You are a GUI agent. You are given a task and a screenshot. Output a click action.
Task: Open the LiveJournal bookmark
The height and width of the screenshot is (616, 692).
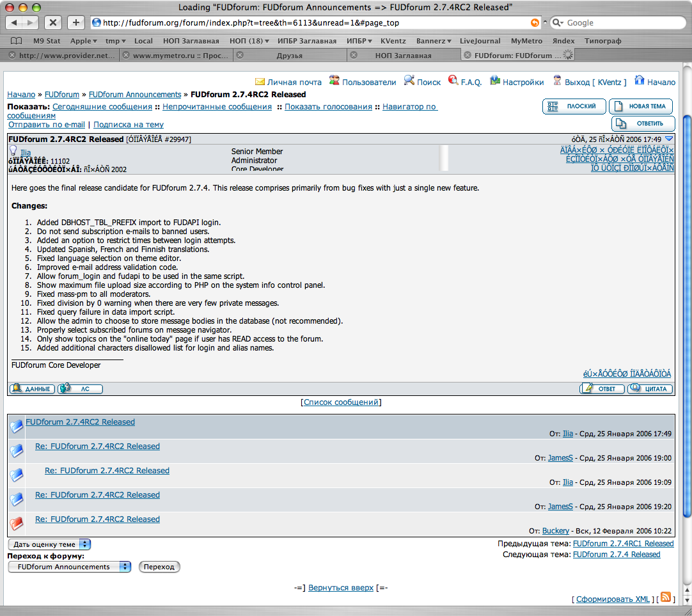tap(480, 41)
